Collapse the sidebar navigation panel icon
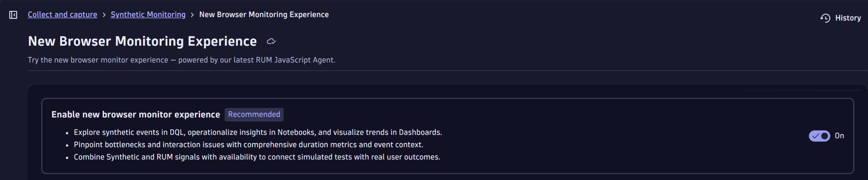 point(13,15)
